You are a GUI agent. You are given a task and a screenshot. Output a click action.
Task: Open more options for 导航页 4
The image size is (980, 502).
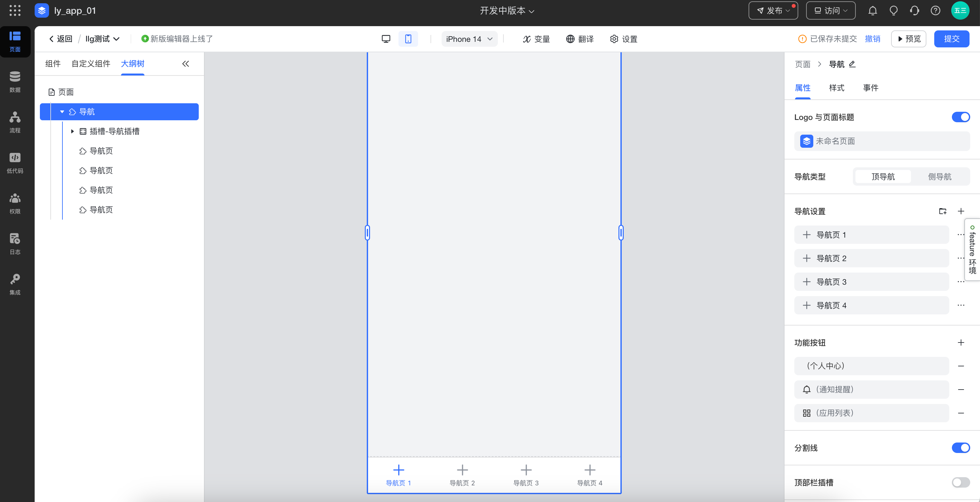click(961, 305)
